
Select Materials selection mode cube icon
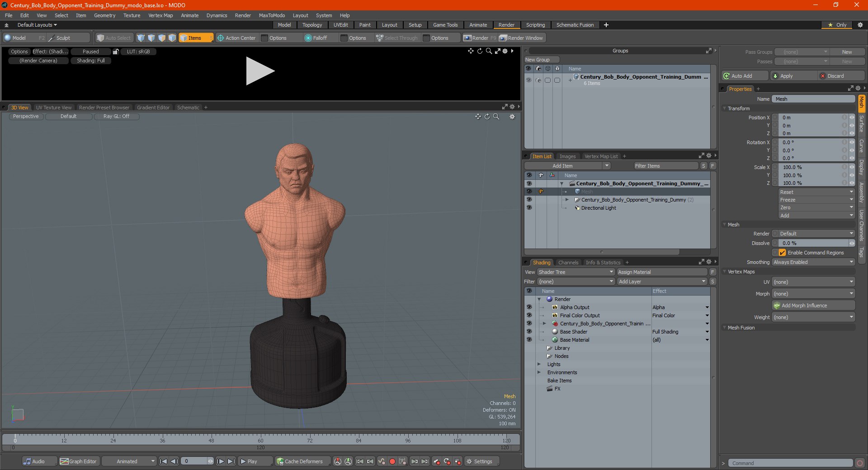point(172,38)
